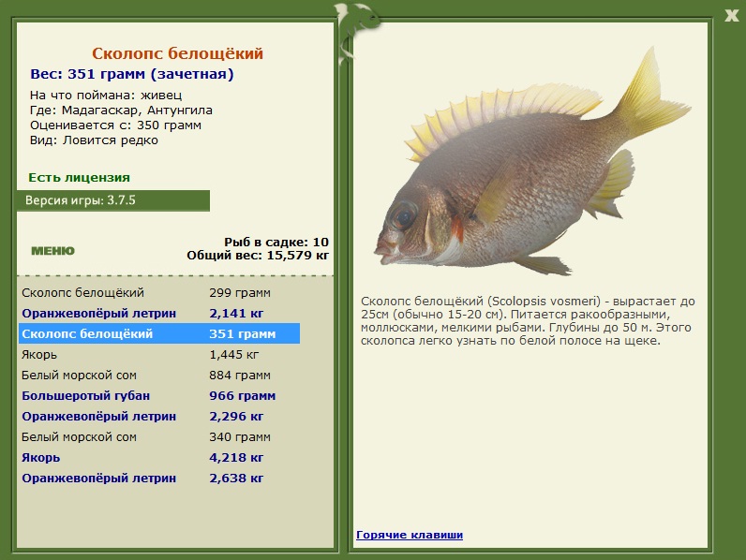Select the Якорь 4,218 кг row
The width and height of the screenshot is (746, 560).
[x=159, y=457]
